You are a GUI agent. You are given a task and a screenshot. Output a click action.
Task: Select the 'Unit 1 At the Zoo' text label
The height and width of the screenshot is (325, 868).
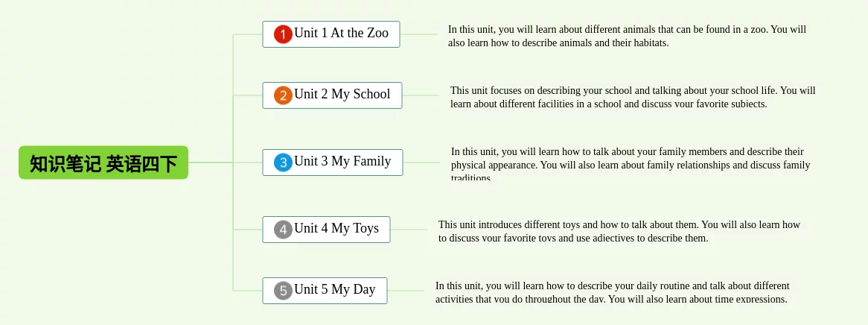(x=341, y=34)
